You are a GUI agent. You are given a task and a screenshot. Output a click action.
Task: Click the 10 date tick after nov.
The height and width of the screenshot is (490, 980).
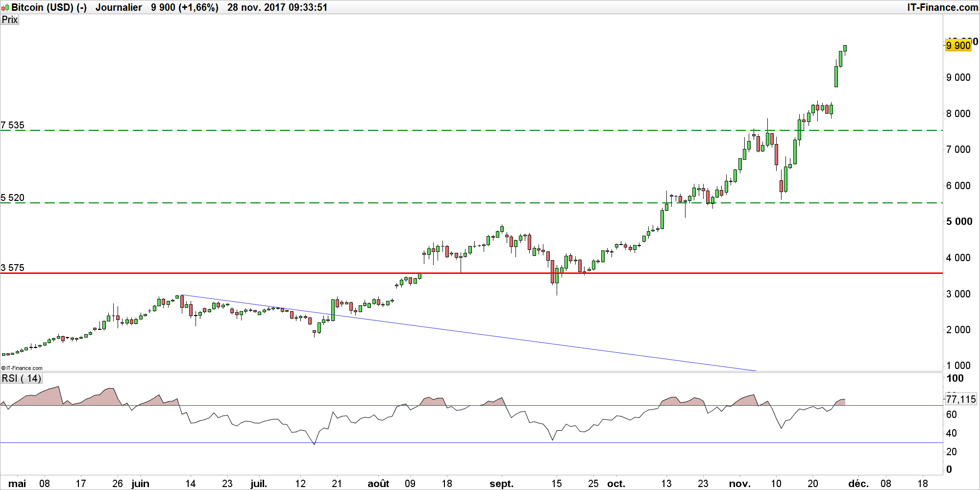(x=776, y=484)
